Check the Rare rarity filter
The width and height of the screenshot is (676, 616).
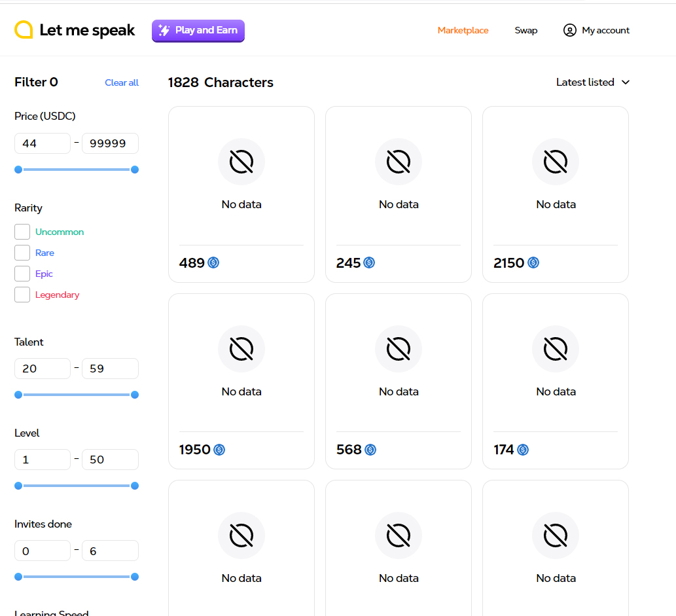click(x=22, y=253)
